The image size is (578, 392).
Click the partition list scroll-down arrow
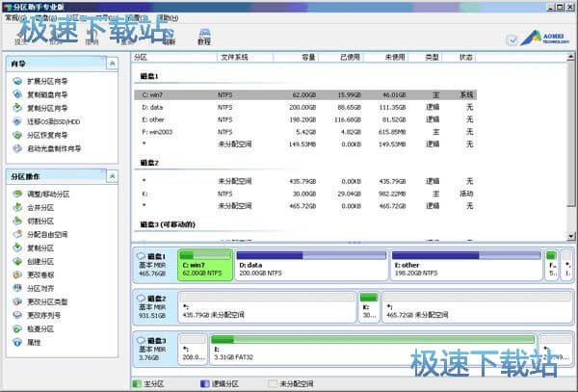570,236
